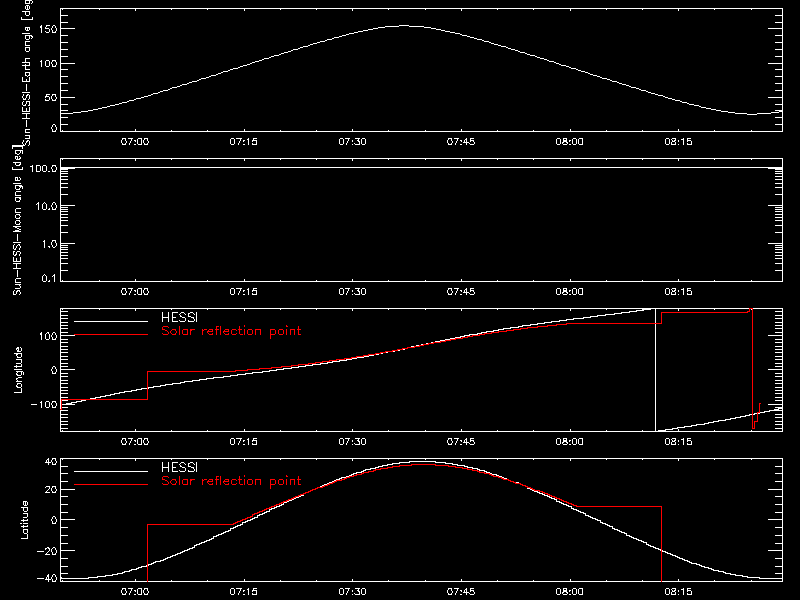
Task: Click the white HESSI legend label in Longitude plot
Action: [x=179, y=317]
